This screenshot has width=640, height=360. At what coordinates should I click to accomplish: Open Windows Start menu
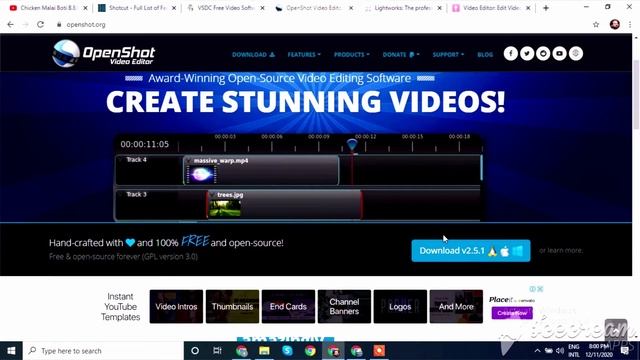click(x=11, y=351)
